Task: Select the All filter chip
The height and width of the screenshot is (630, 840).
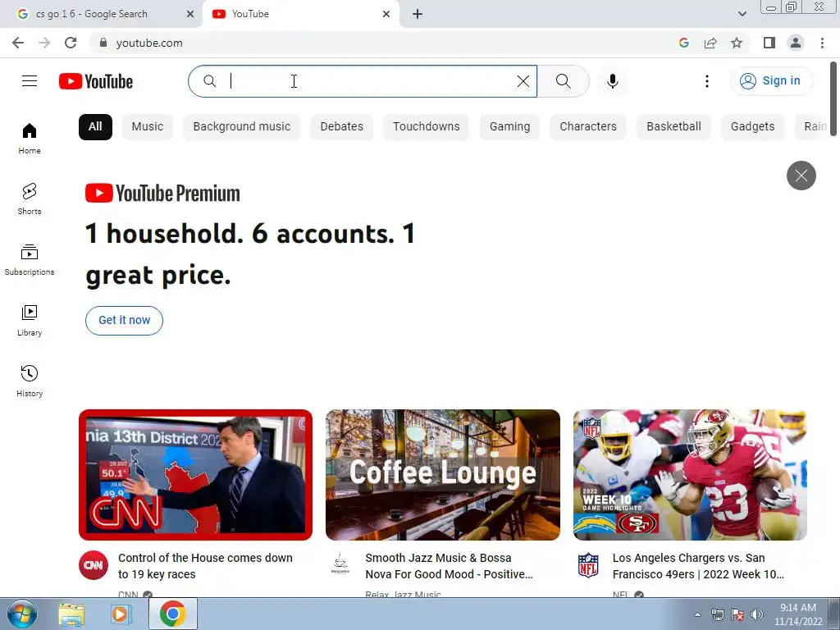Action: click(95, 127)
